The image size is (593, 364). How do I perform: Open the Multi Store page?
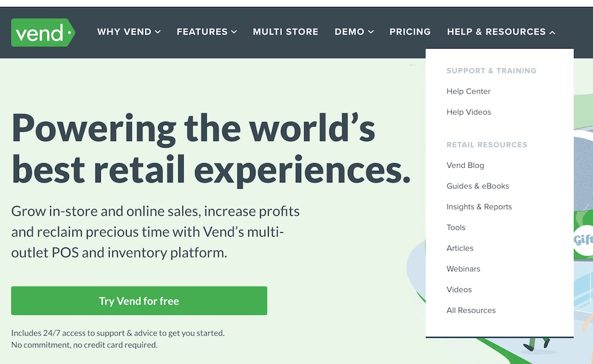[x=285, y=32]
